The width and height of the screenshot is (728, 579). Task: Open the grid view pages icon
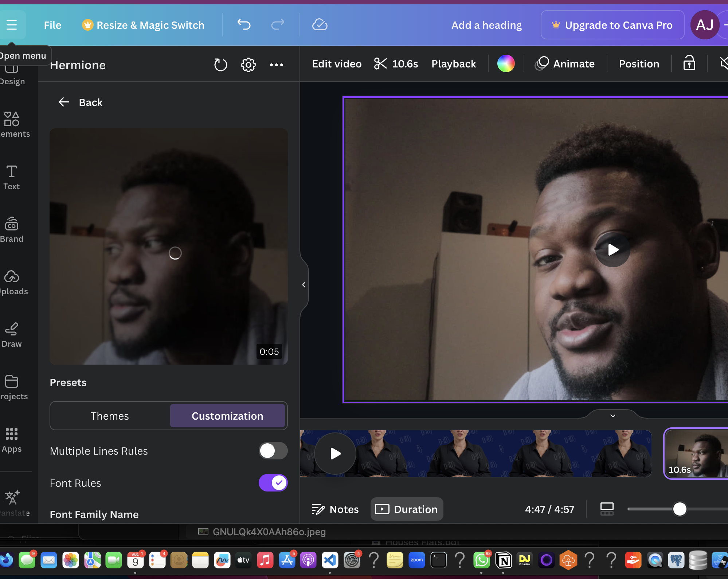607,509
